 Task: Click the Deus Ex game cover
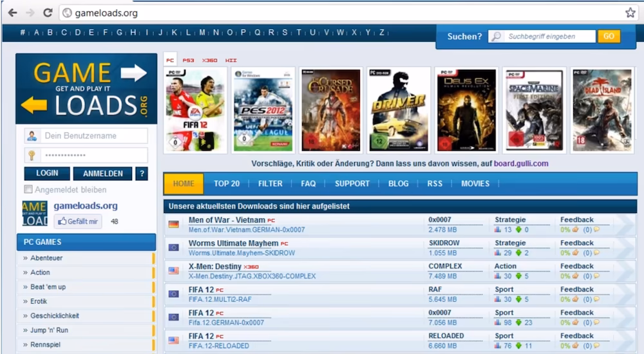466,110
